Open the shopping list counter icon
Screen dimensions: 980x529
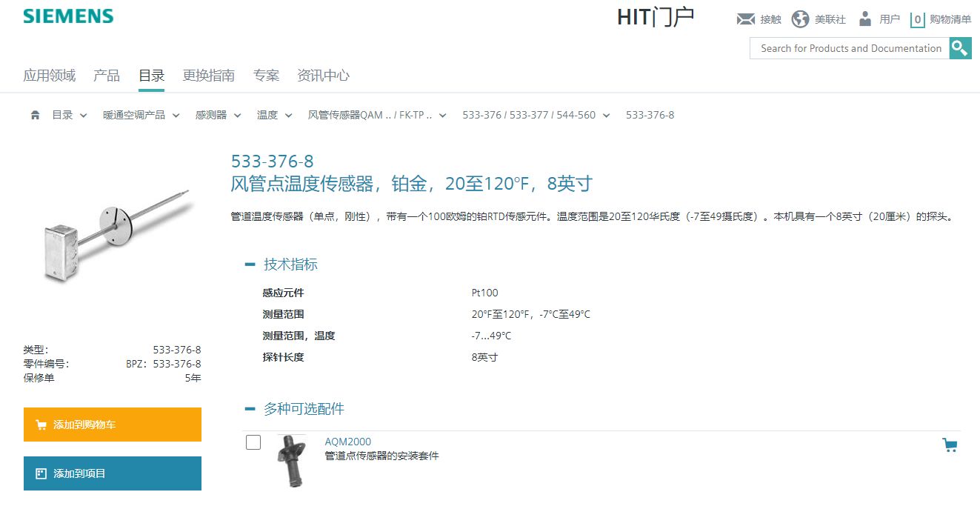(x=918, y=20)
